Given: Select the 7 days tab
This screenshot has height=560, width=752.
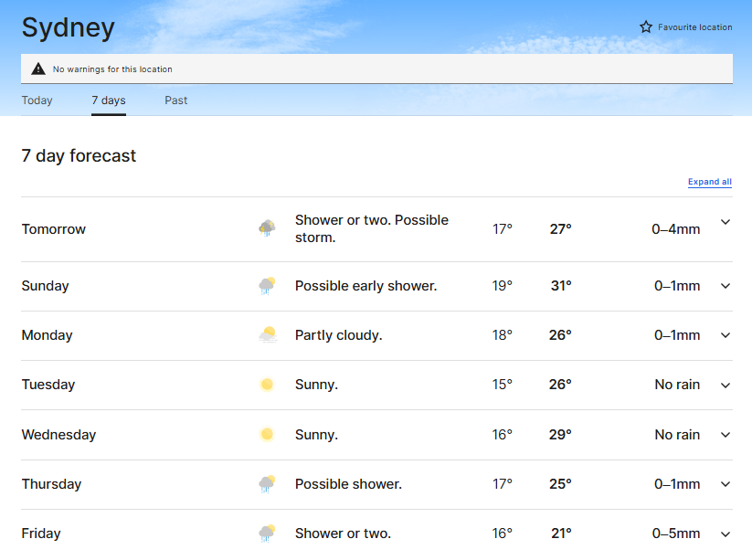Looking at the screenshot, I should click(x=109, y=100).
